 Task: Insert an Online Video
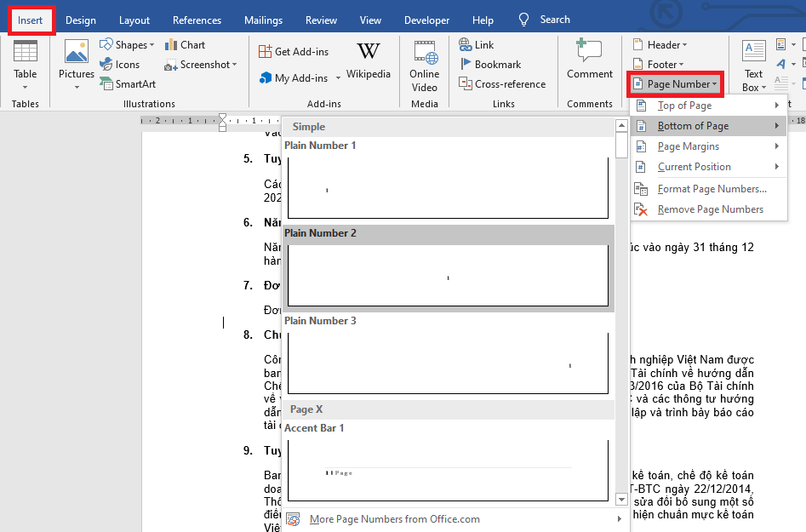tap(424, 66)
